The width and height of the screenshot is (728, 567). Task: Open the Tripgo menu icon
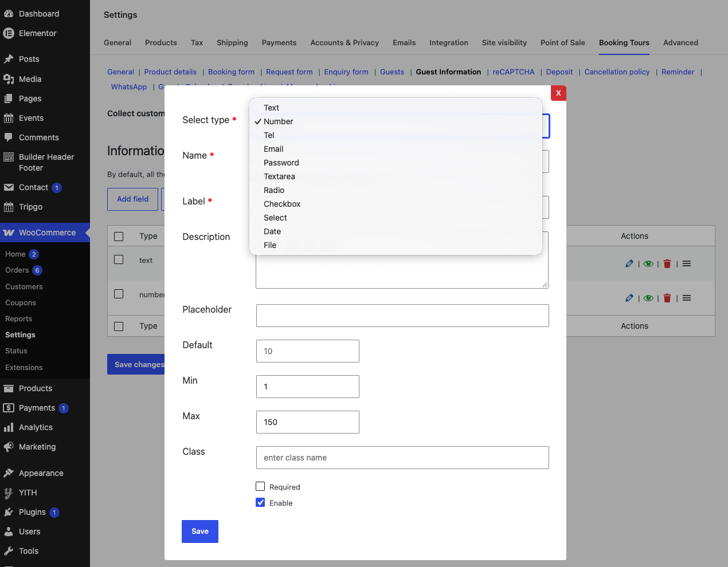tap(9, 207)
